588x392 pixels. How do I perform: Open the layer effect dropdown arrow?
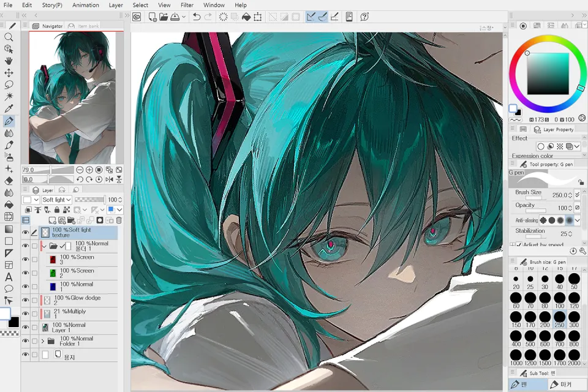tap(577, 146)
